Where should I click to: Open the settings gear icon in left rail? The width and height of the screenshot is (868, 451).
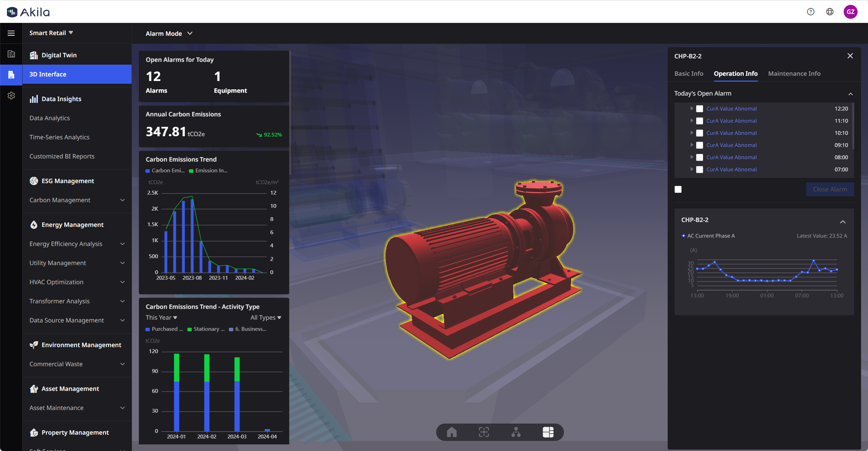point(11,96)
